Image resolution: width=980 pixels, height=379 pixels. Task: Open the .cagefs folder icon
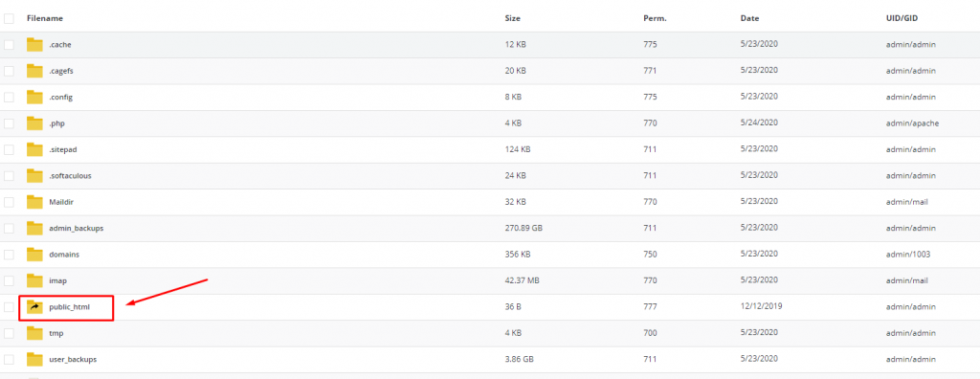point(34,71)
